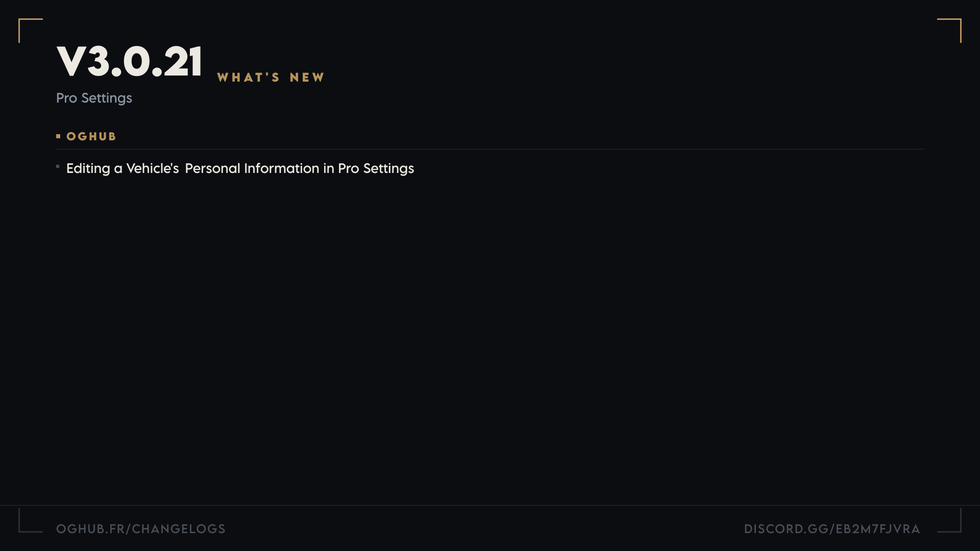Click the grey bullet before Editing a Vehicle's
The width and height of the screenshot is (980, 551).
click(58, 166)
